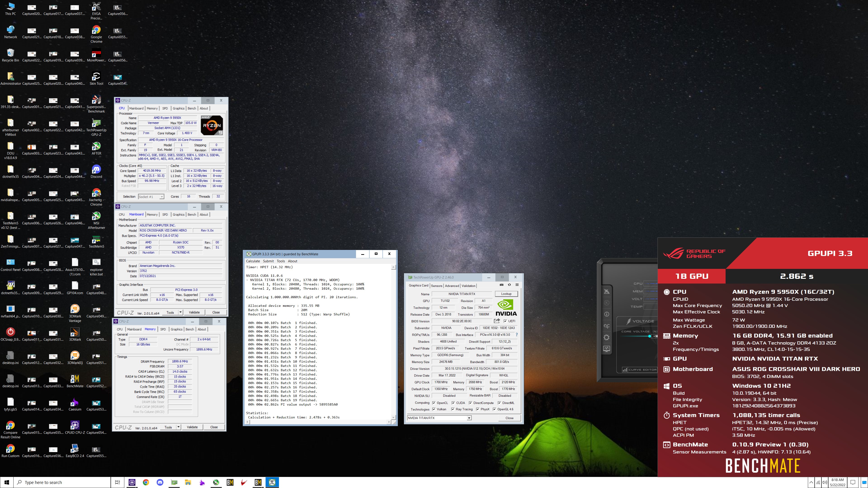Click the K-Boost icon in Afterburner sidebar

pyautogui.click(x=606, y=303)
